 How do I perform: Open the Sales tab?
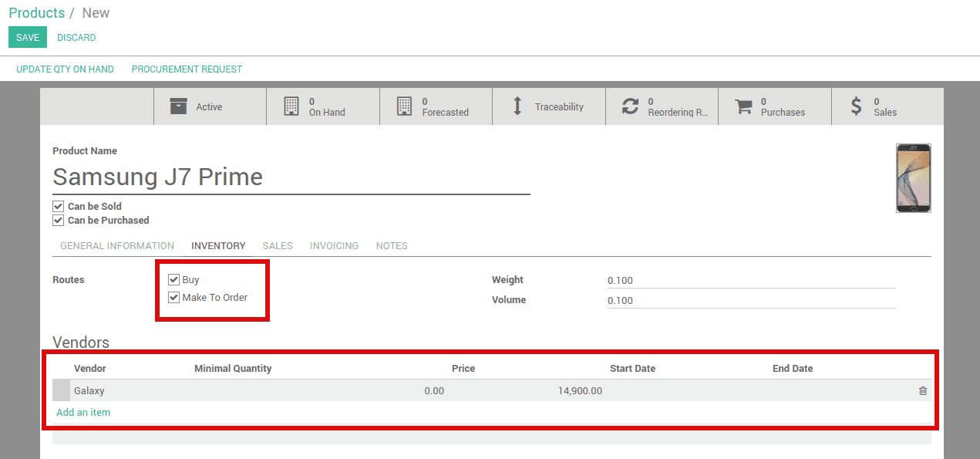(x=278, y=245)
